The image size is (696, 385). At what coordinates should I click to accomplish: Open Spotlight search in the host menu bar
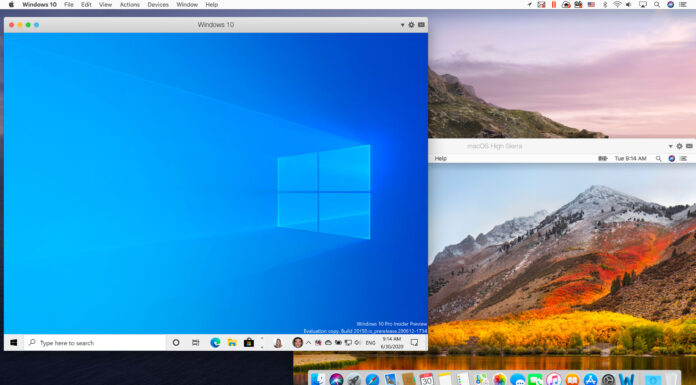(x=657, y=4)
